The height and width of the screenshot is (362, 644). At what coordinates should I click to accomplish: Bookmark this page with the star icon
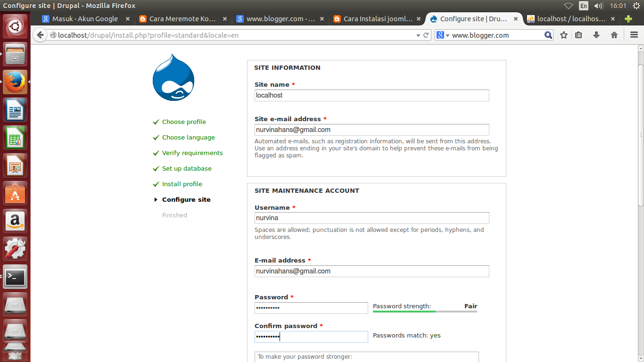coord(564,35)
